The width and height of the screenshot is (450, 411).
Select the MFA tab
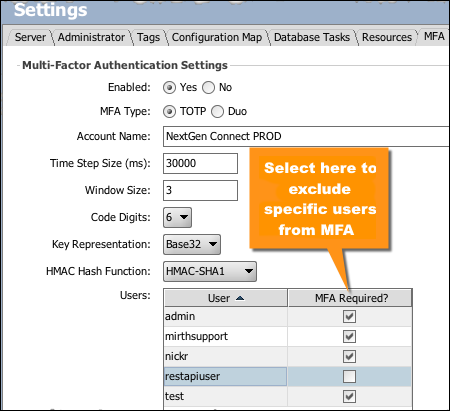(x=434, y=36)
